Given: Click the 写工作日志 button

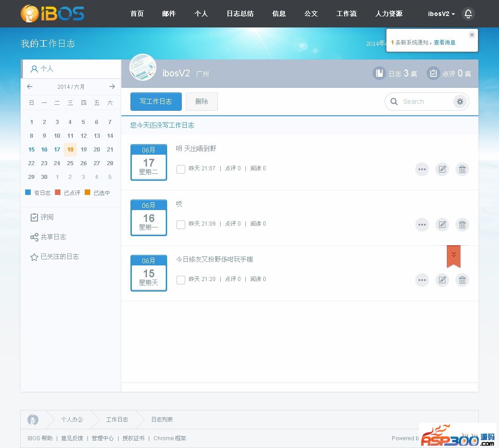Looking at the screenshot, I should [156, 102].
